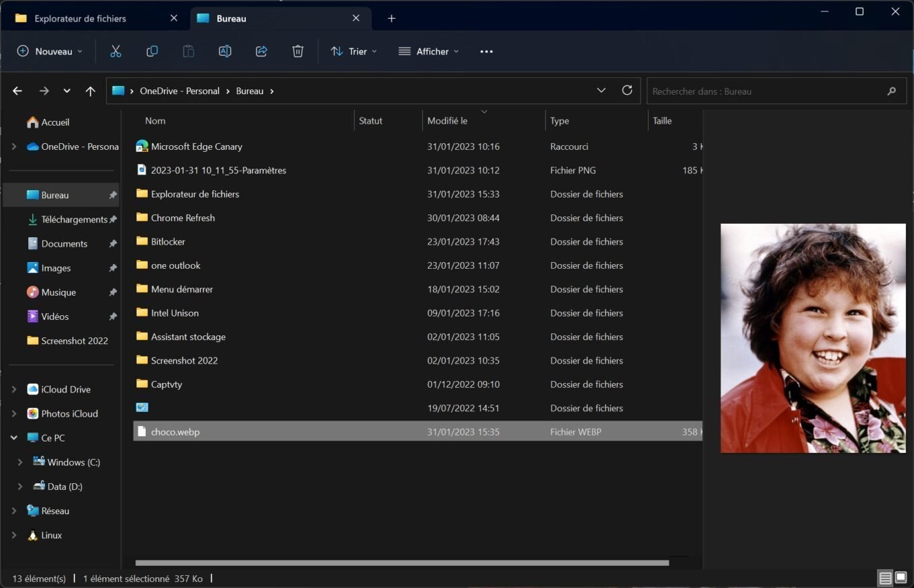
Task: Expand Linux tree node
Action: 14,536
